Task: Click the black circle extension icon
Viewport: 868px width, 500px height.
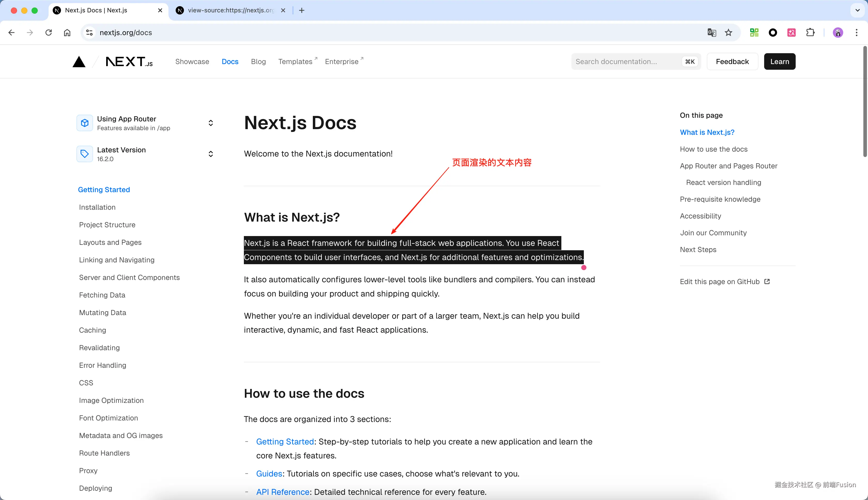Action: pyautogui.click(x=772, y=32)
